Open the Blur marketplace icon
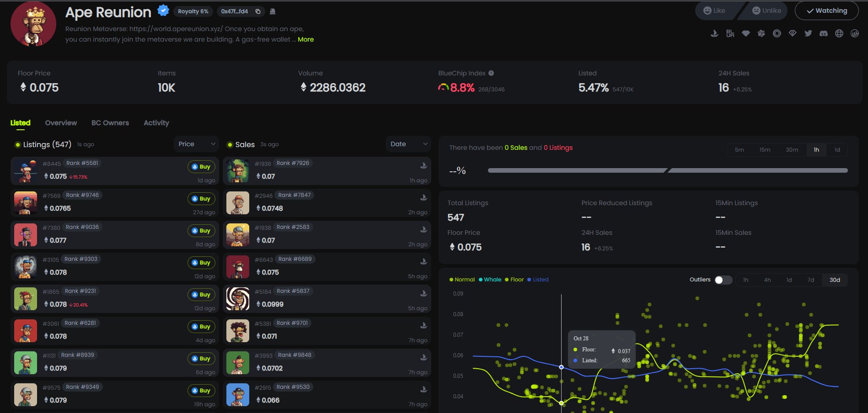Image resolution: width=868 pixels, height=413 pixels. [730, 33]
